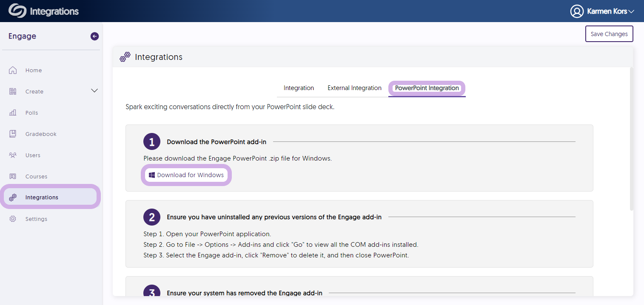Click the Settings gear icon

(13, 219)
